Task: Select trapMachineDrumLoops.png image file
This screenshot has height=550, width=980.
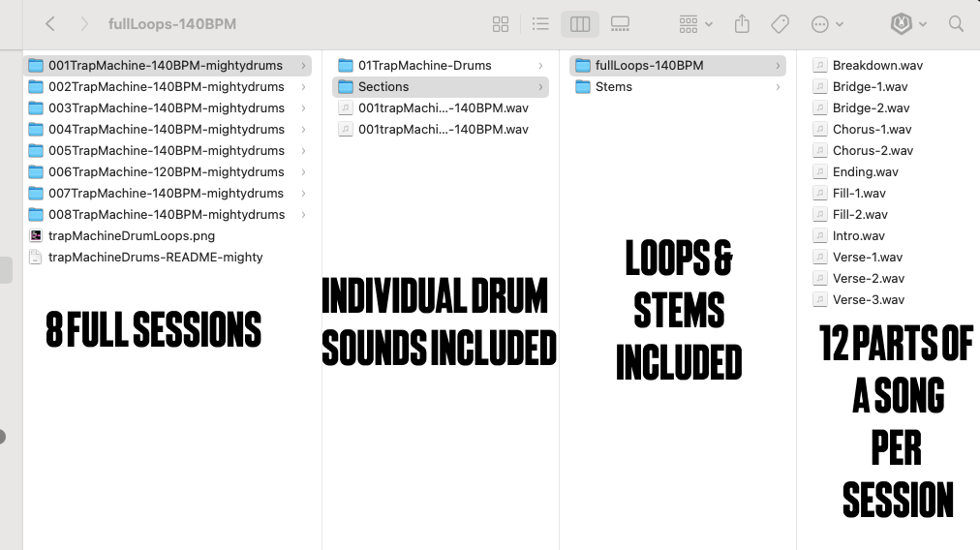Action: pos(131,235)
